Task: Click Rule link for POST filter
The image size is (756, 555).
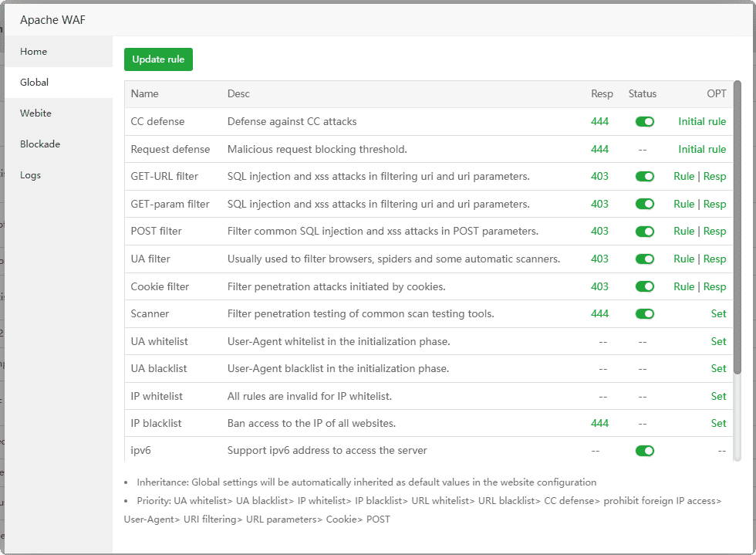Action: (x=683, y=232)
